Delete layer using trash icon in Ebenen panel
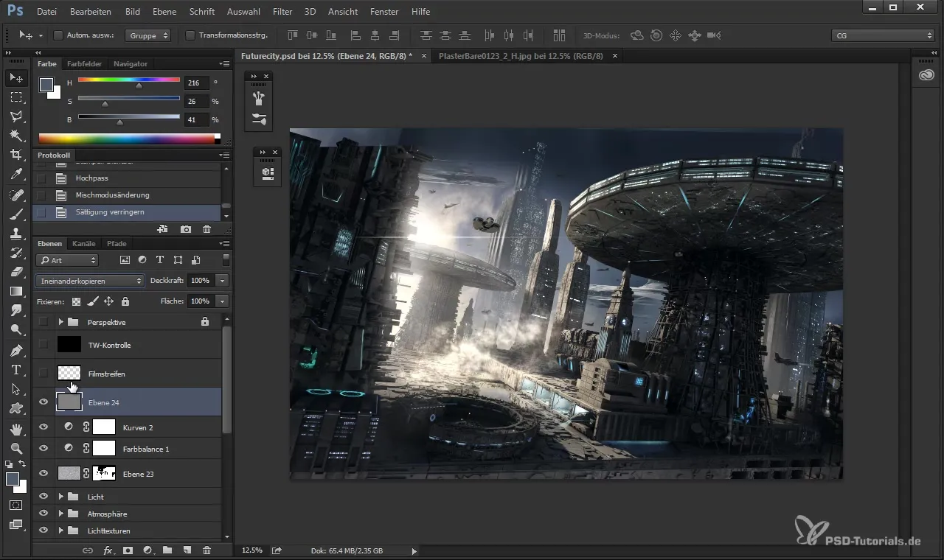Screen dimensions: 944x560 (206, 550)
